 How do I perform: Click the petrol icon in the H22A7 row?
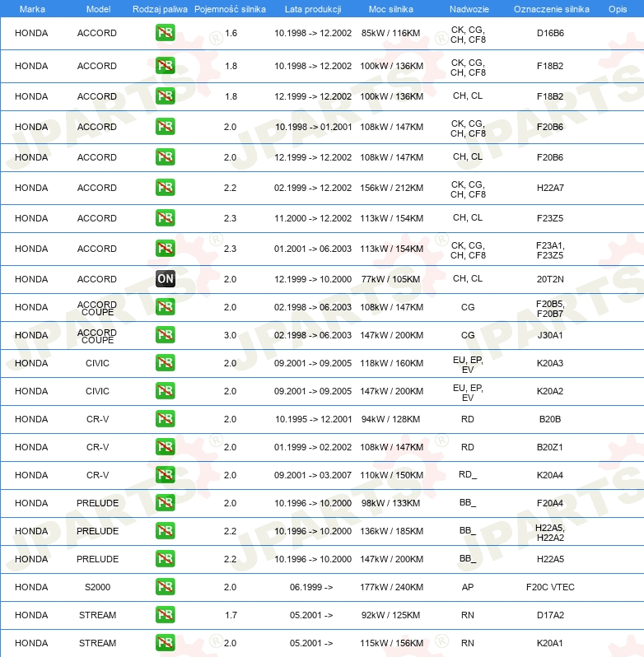[165, 187]
